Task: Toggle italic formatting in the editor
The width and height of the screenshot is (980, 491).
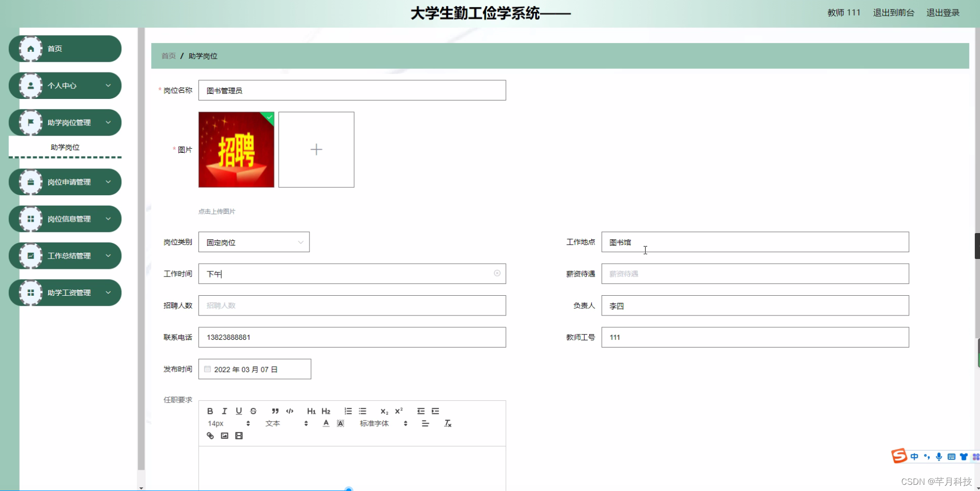Action: (224, 411)
